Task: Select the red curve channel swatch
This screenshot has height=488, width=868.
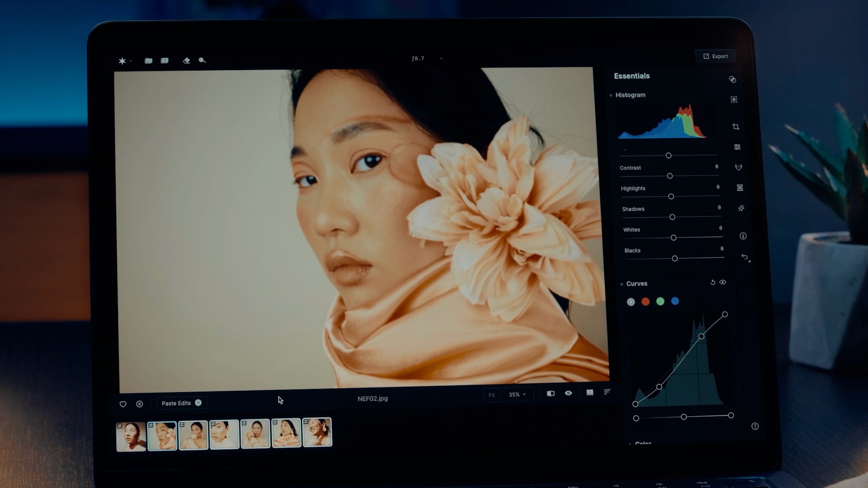Action: (x=646, y=302)
